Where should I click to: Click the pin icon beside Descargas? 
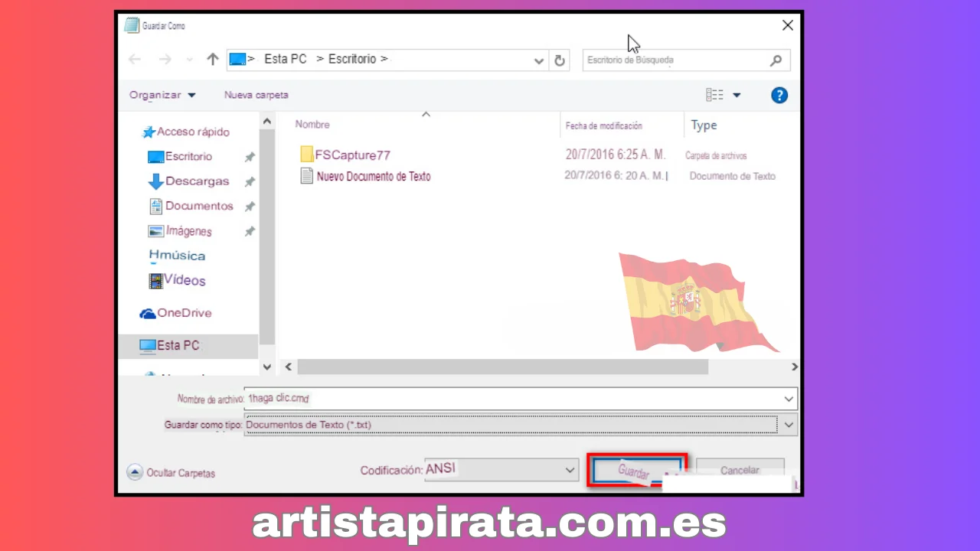249,181
